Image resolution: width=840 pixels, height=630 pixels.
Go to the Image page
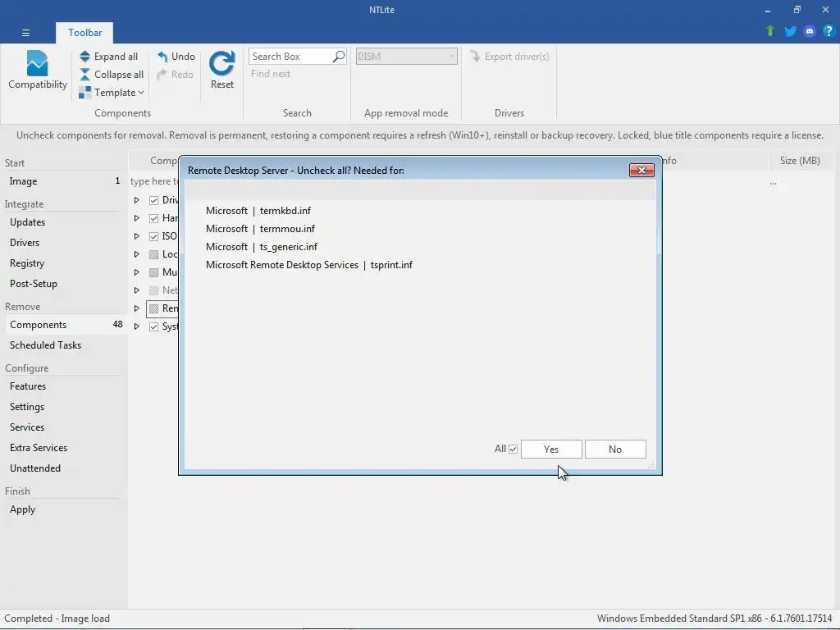point(64,181)
